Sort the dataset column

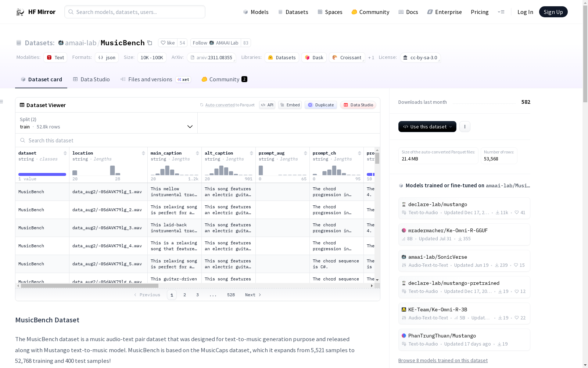pyautogui.click(x=65, y=153)
